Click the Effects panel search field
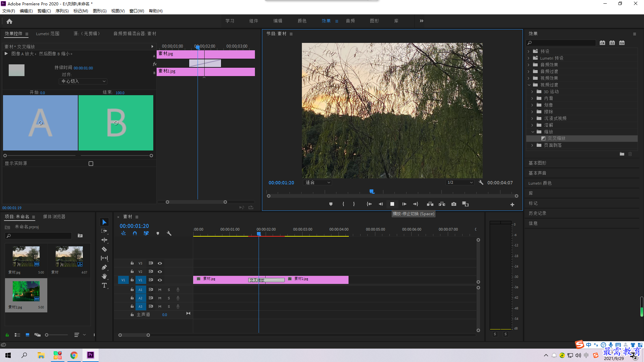This screenshot has height=362, width=644. click(x=561, y=43)
